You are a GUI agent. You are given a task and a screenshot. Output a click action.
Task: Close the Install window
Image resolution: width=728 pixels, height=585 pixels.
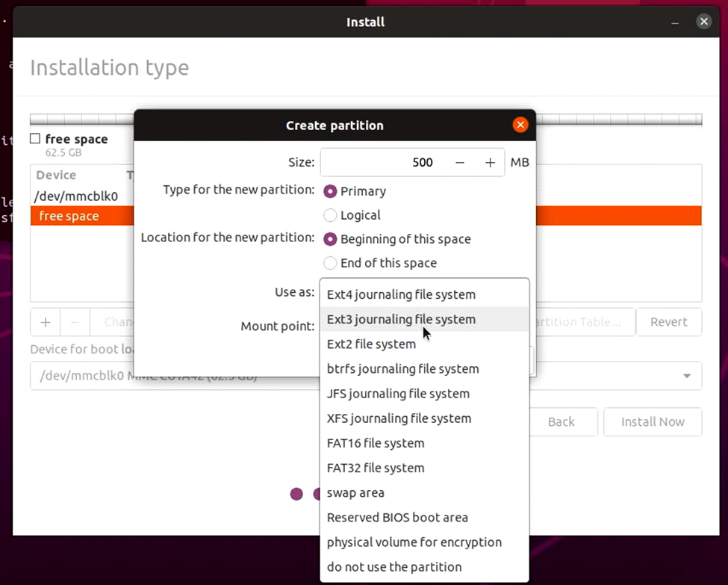704,22
